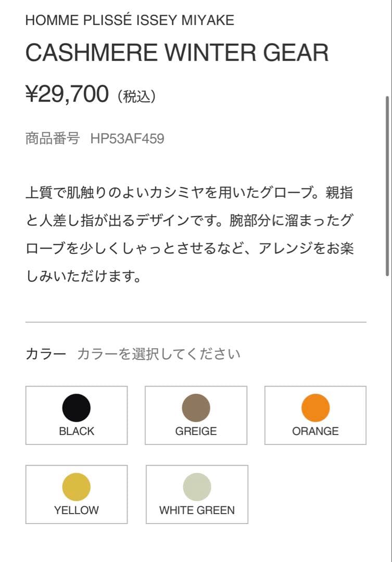
Task: Click the ORANGE option label text
Action: [315, 431]
